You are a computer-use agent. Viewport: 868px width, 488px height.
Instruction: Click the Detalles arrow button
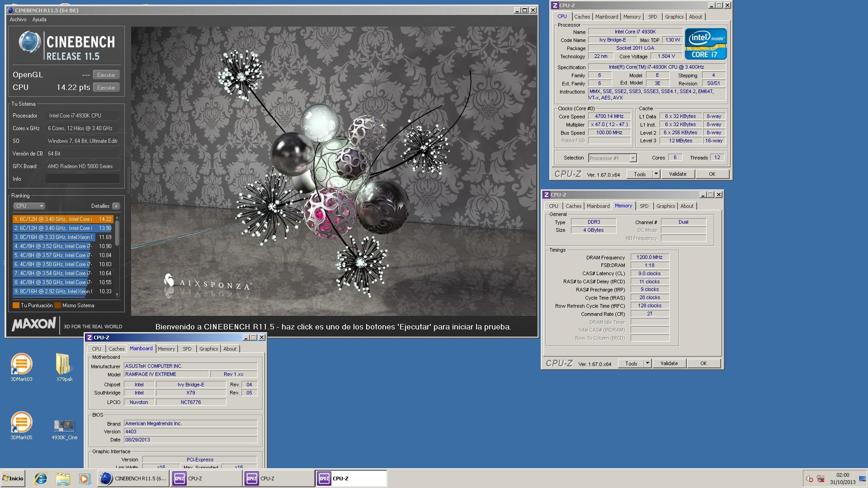pyautogui.click(x=116, y=206)
